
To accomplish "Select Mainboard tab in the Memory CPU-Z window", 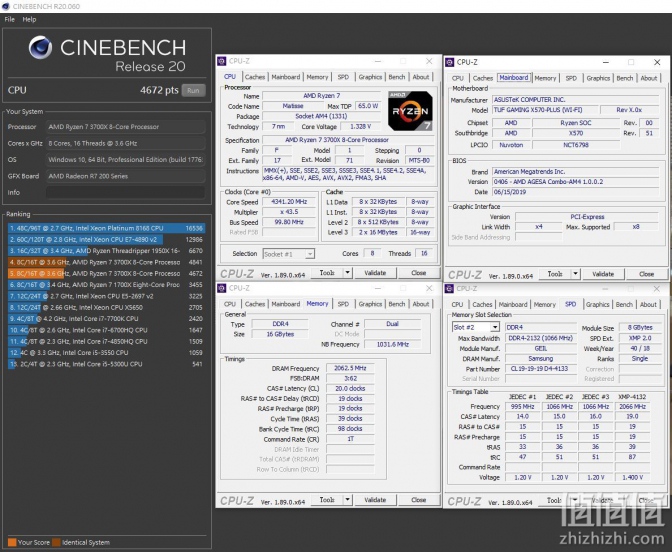I will click(286, 304).
